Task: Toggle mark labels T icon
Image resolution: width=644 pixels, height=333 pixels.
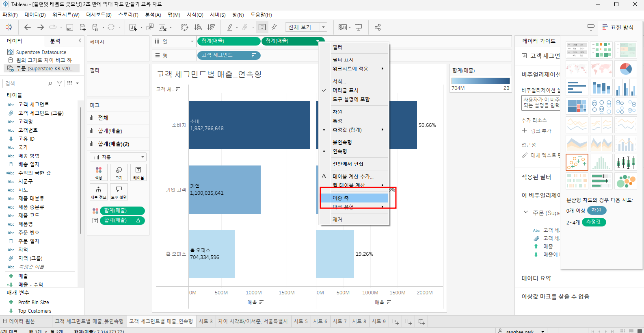Action: coord(262,27)
